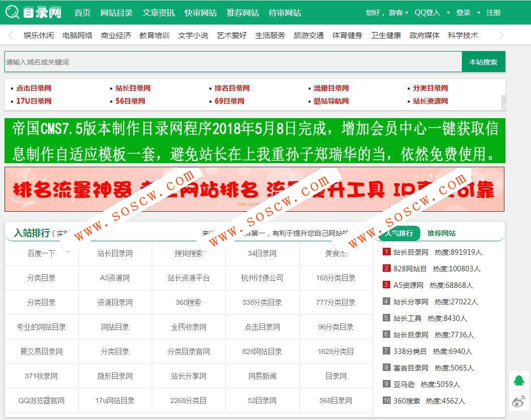
Task: Open the 分类目录网 red link
Action: coord(430,88)
